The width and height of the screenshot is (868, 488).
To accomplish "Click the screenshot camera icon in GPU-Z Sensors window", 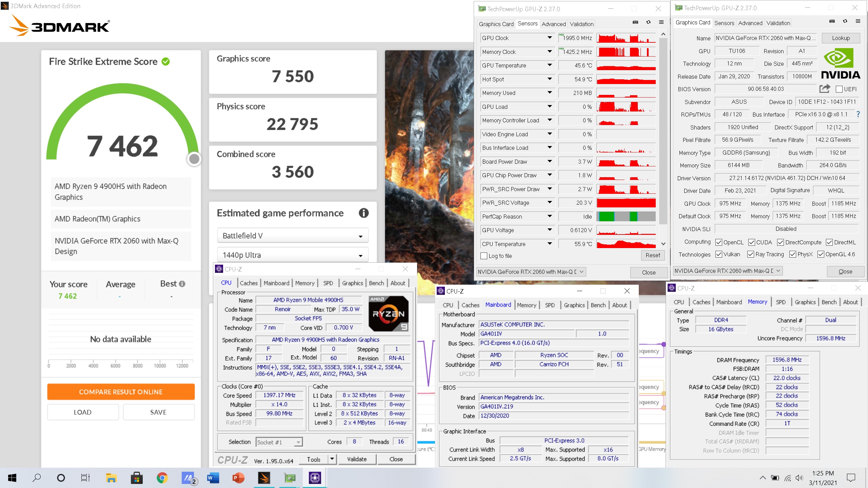I will [635, 22].
